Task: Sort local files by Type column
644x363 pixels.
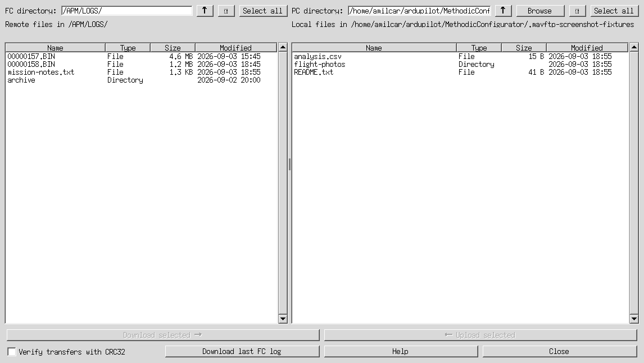Action: tap(479, 48)
